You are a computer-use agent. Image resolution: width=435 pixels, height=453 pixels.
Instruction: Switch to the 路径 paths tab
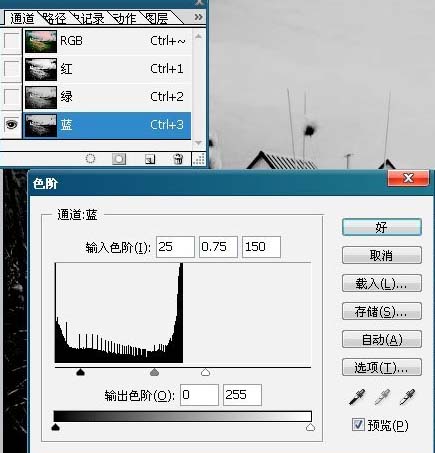point(55,18)
